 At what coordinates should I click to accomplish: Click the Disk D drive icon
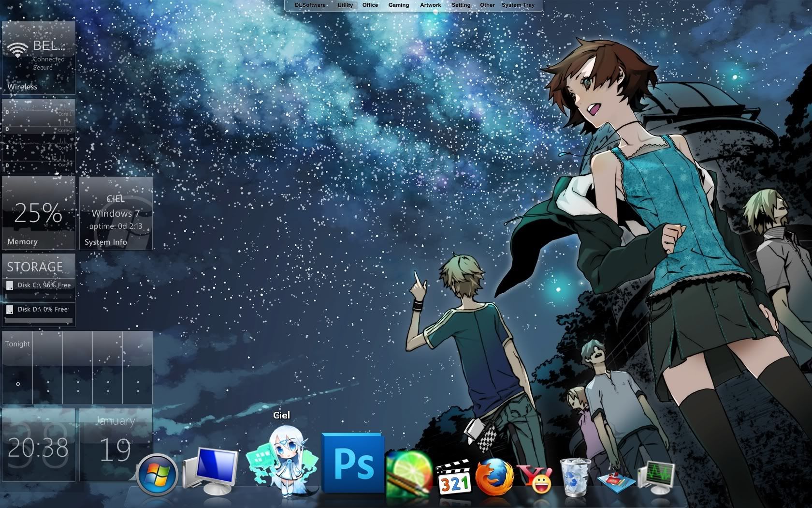[x=10, y=309]
